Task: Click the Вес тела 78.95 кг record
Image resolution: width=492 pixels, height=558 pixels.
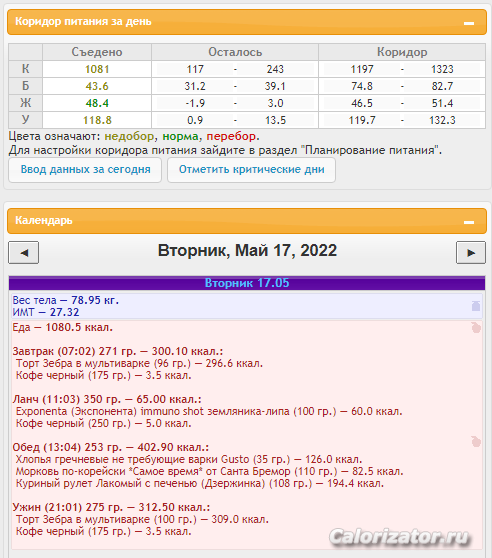Action: (x=66, y=300)
